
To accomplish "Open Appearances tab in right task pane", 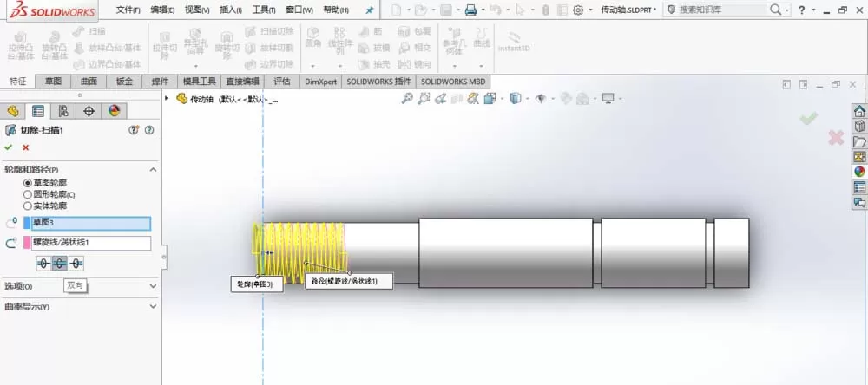I will pyautogui.click(x=859, y=172).
